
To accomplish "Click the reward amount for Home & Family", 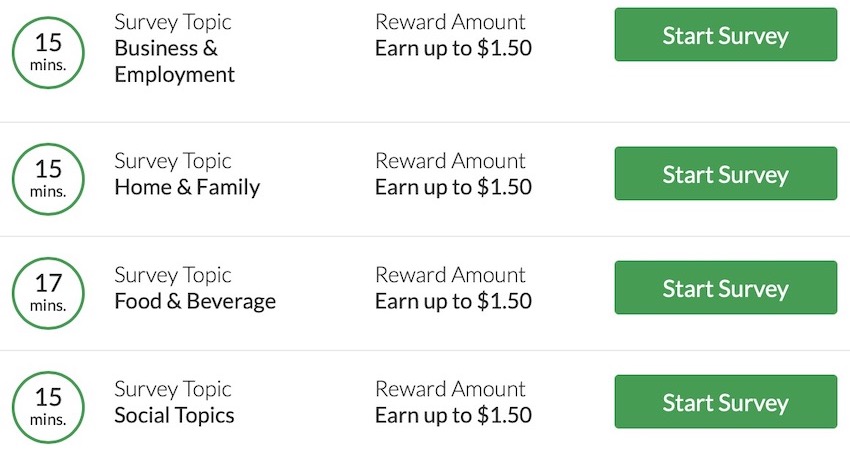I will coord(453,187).
